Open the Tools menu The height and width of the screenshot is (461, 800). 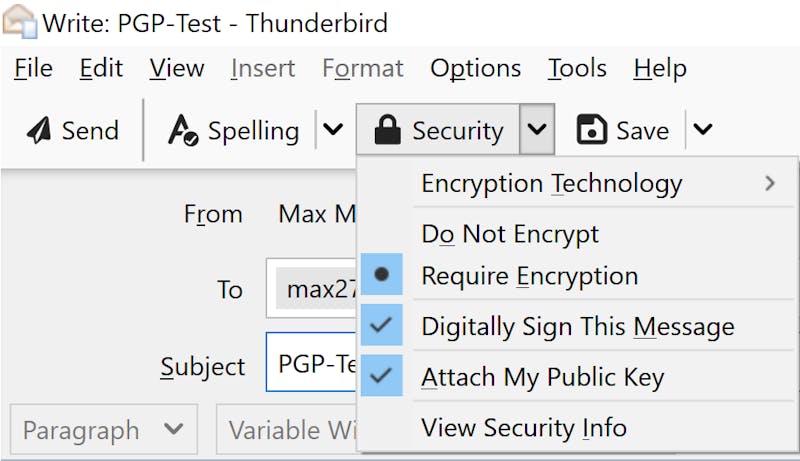point(577,68)
